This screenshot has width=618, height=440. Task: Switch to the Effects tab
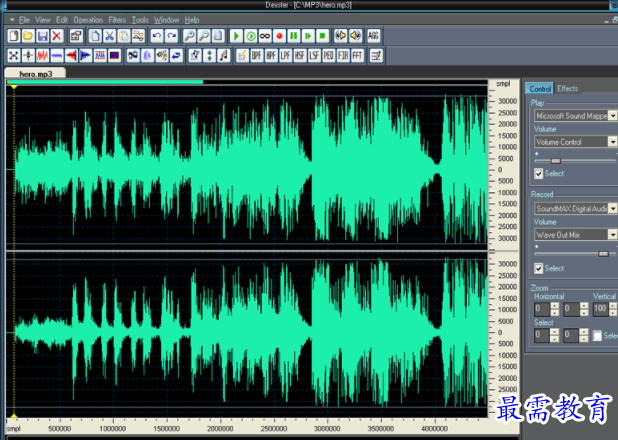tap(568, 89)
